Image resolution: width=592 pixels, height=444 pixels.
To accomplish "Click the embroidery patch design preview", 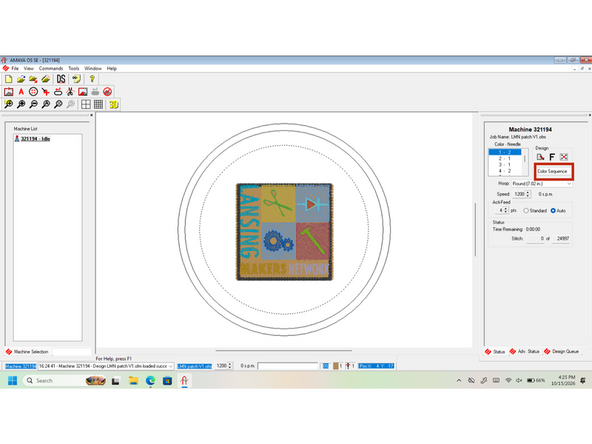I will pyautogui.click(x=285, y=232).
